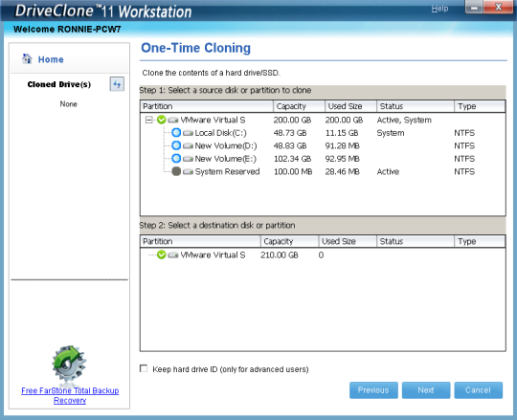Select the System Reserved row label

[227, 171]
